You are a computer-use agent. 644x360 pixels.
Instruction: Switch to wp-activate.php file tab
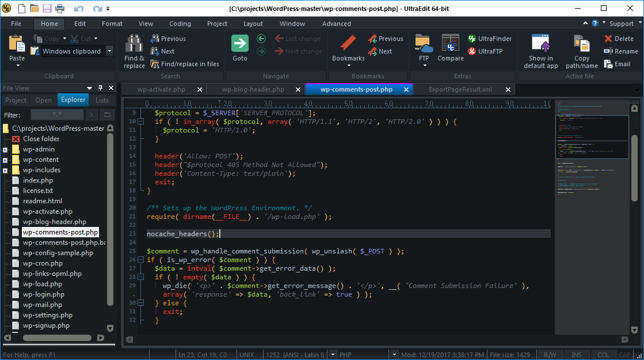[161, 89]
